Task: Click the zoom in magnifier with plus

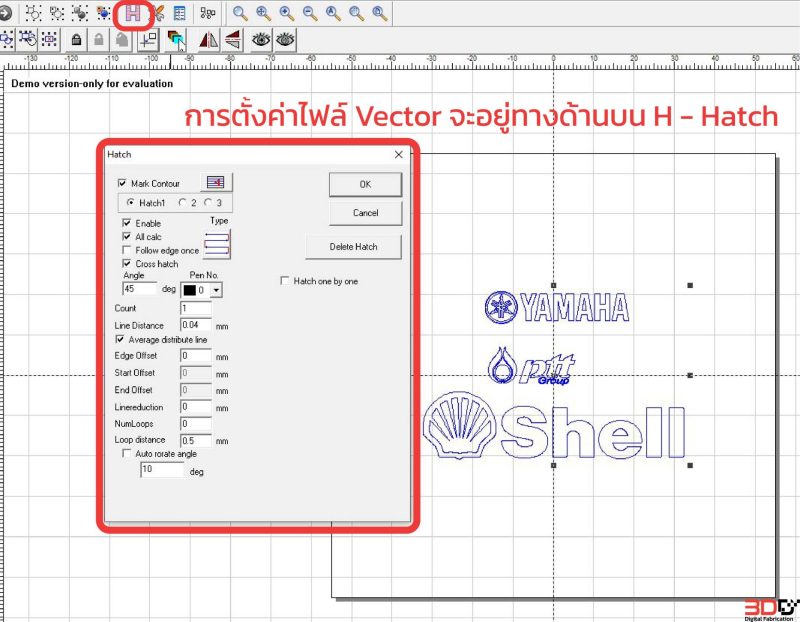Action: [x=287, y=13]
